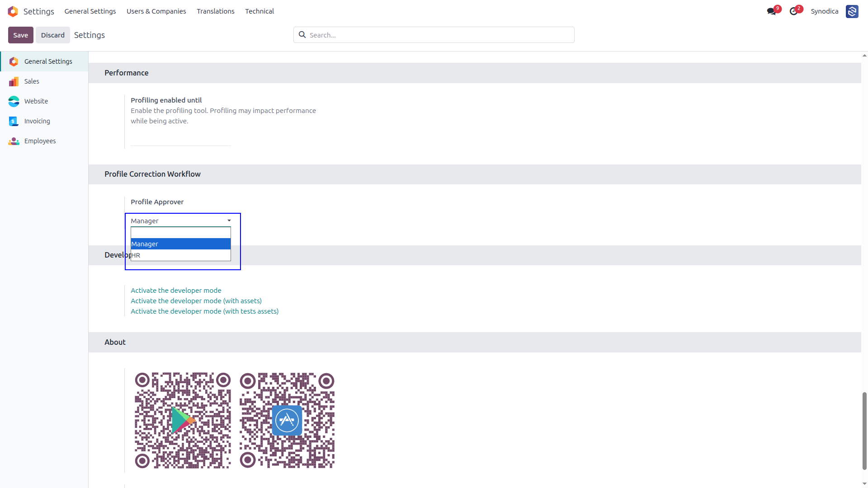Open the conversations messages icon
868x488 pixels.
[x=771, y=11]
